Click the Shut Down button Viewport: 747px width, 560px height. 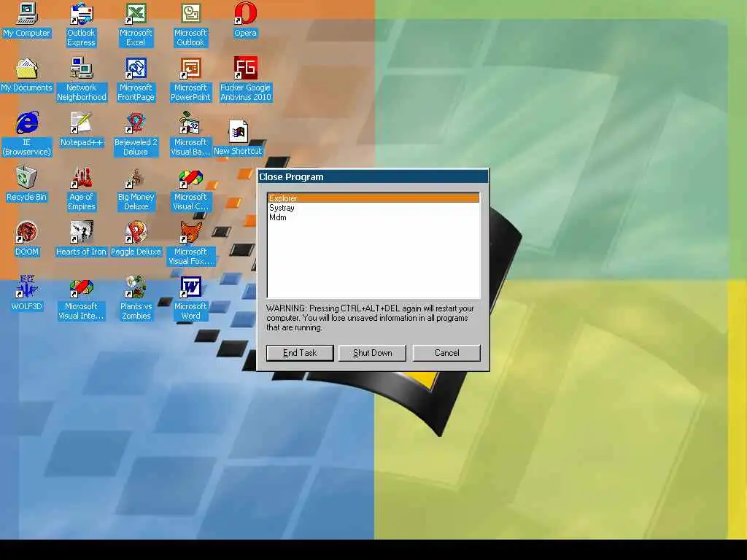pos(372,353)
